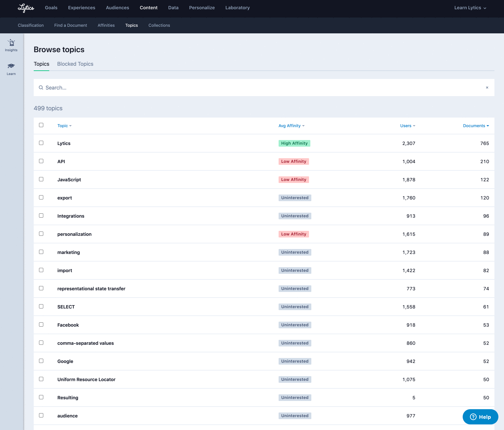Go to the Affinities sub-tab
Screen dimensions: 504x430
click(106, 25)
